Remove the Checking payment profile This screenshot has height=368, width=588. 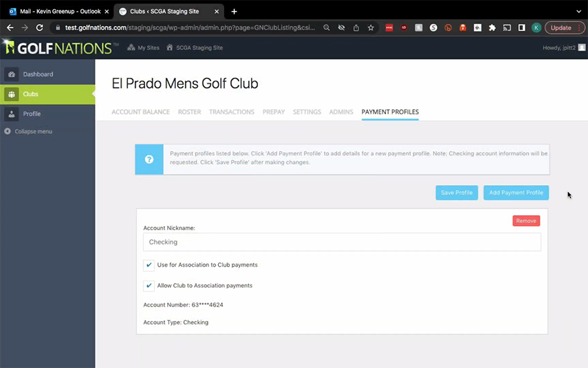526,220
